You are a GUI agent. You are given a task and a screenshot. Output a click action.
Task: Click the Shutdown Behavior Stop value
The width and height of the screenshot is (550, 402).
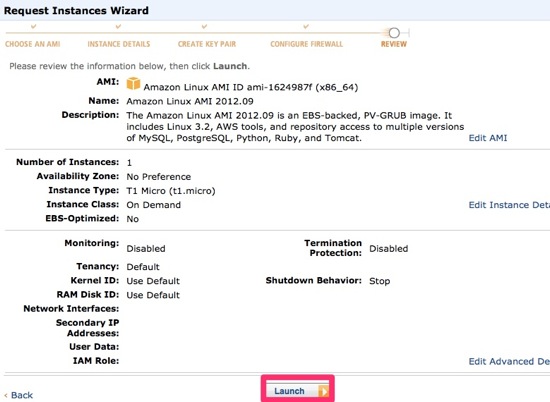(x=380, y=281)
